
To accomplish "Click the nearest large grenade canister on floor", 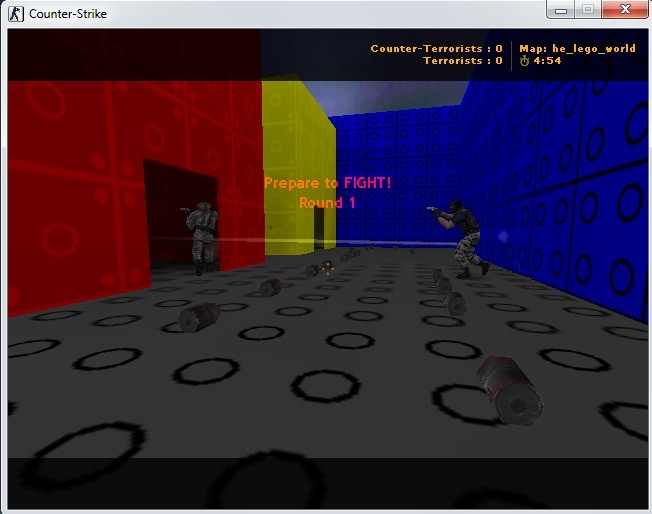I will point(510,391).
